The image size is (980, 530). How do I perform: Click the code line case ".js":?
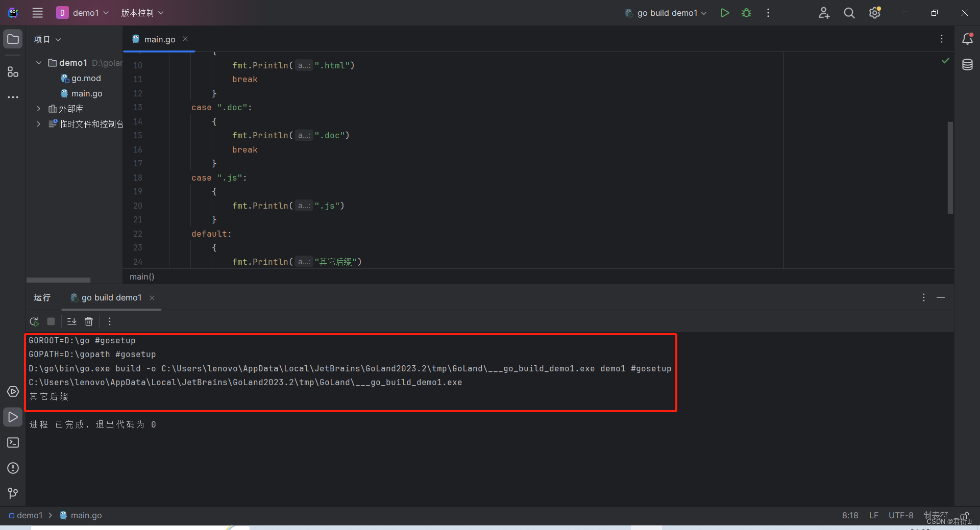click(x=219, y=178)
